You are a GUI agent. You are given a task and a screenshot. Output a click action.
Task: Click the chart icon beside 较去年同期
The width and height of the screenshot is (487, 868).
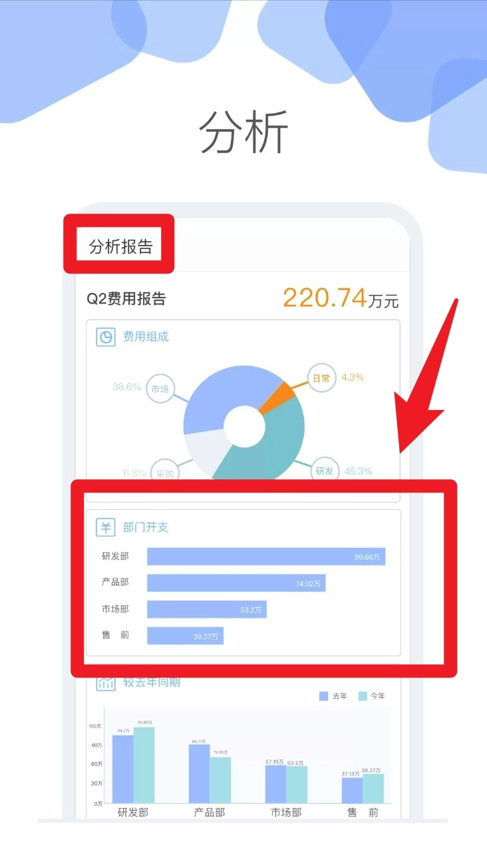pos(106,683)
